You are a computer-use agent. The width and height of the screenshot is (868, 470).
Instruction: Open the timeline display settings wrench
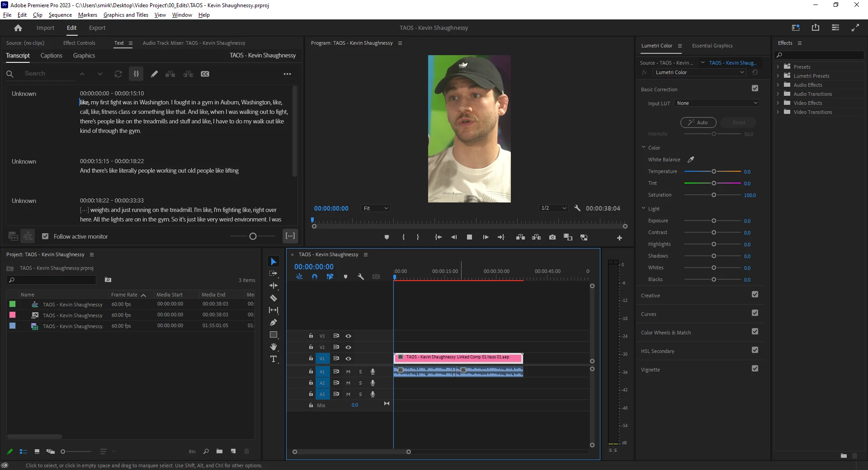pyautogui.click(x=361, y=277)
